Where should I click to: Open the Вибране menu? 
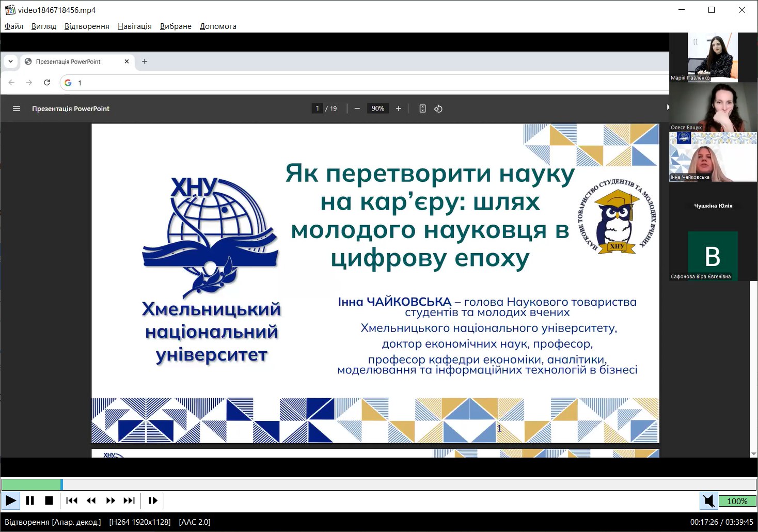(176, 26)
